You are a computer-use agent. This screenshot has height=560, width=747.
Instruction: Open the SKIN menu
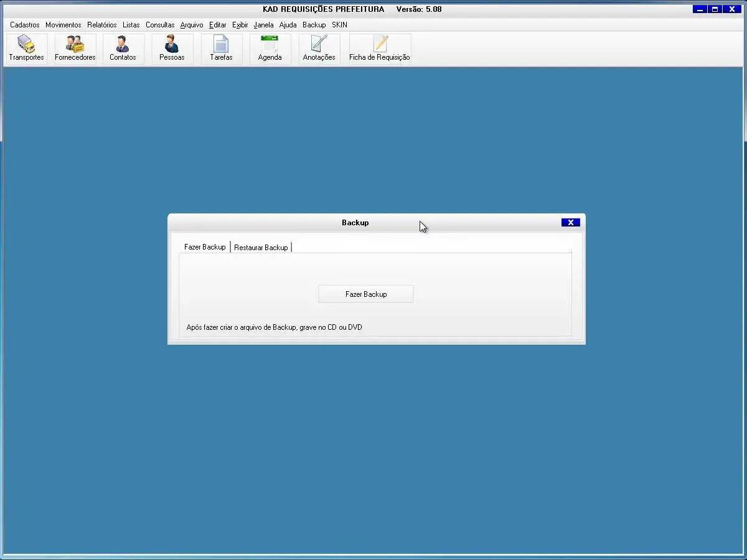click(x=339, y=25)
